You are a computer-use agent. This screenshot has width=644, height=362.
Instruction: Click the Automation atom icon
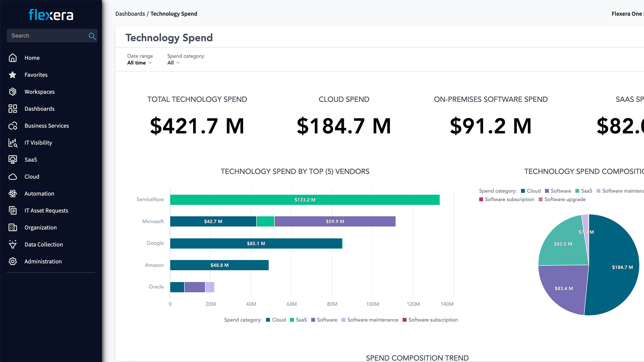coord(13,194)
